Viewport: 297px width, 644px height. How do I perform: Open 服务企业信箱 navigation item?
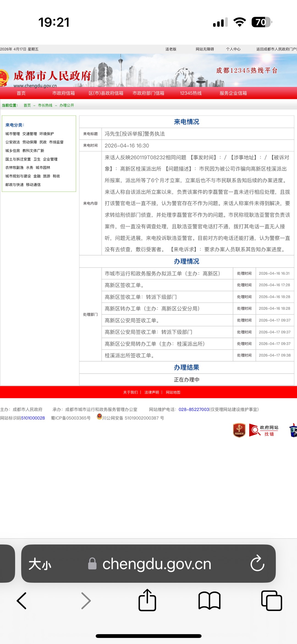(233, 93)
